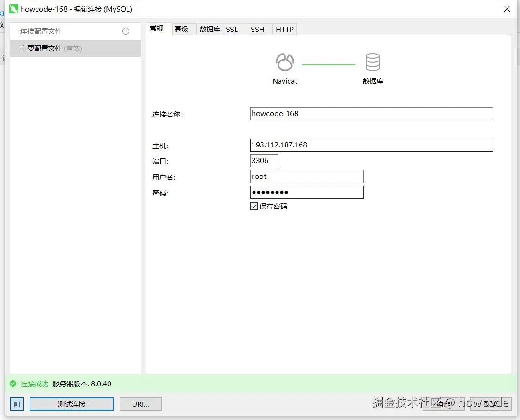Click the server version 8.0.40 text
The width and height of the screenshot is (520, 420).
click(82, 384)
